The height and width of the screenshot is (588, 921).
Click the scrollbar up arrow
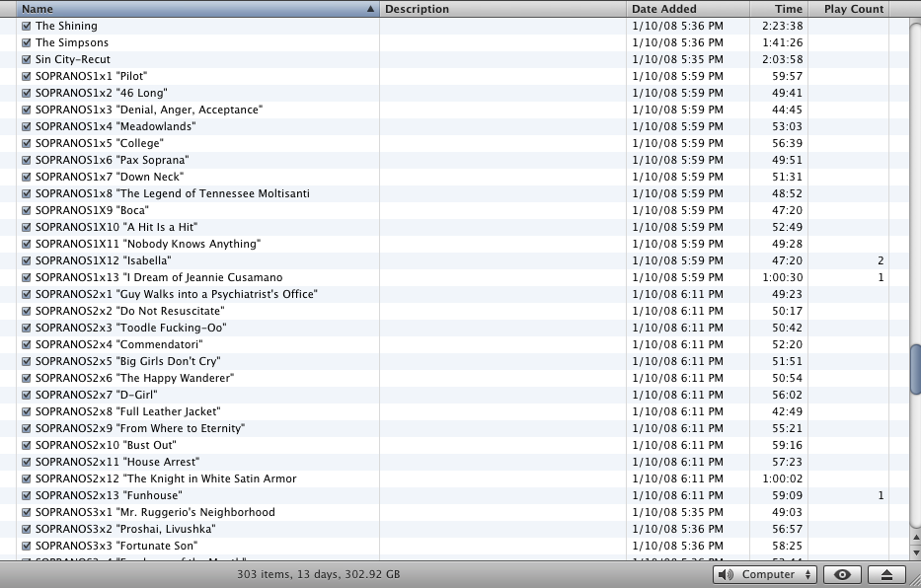915,538
